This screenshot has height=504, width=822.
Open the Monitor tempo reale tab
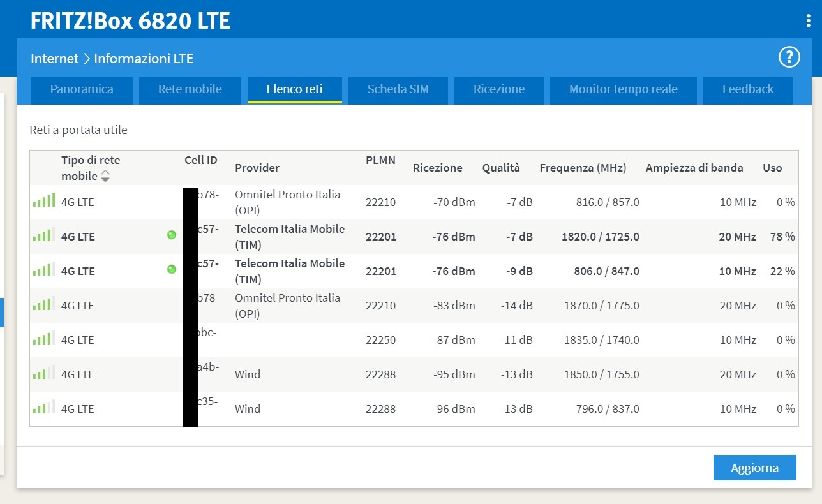point(624,90)
